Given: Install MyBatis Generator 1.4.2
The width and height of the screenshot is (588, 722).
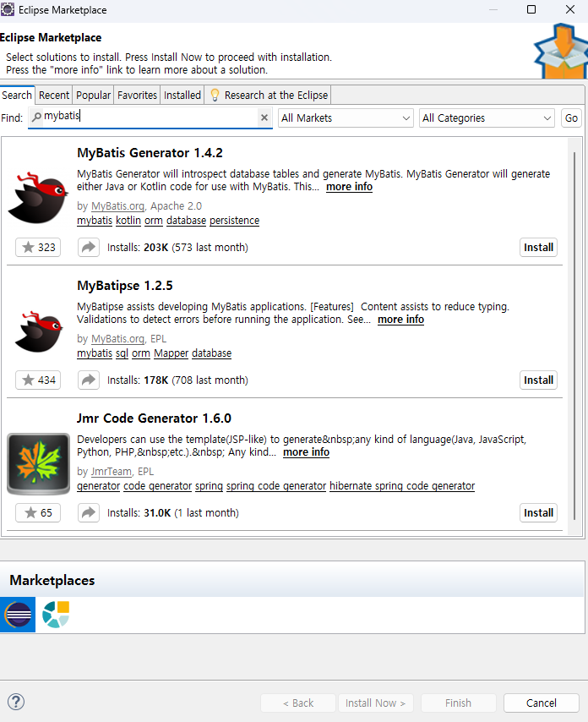Looking at the screenshot, I should tap(538, 247).
